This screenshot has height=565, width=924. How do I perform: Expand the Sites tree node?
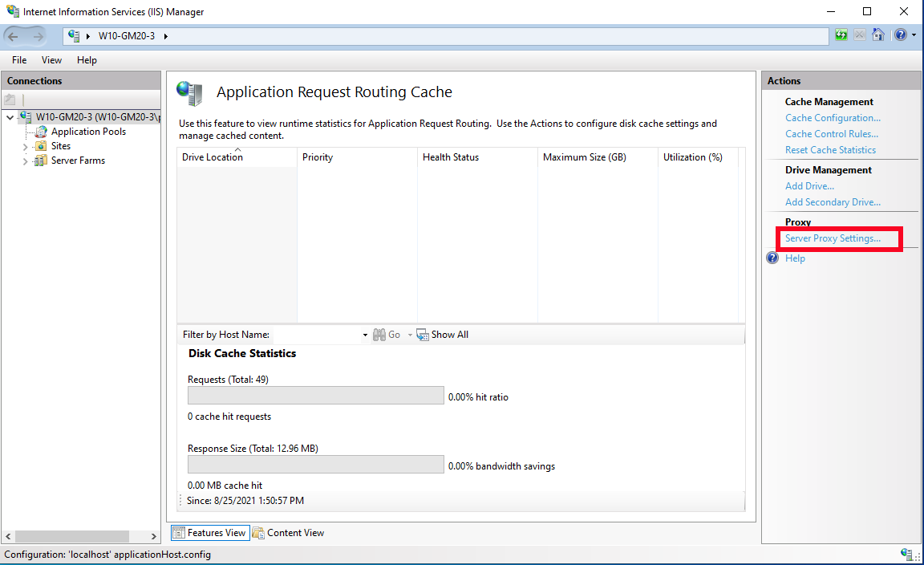(25, 146)
